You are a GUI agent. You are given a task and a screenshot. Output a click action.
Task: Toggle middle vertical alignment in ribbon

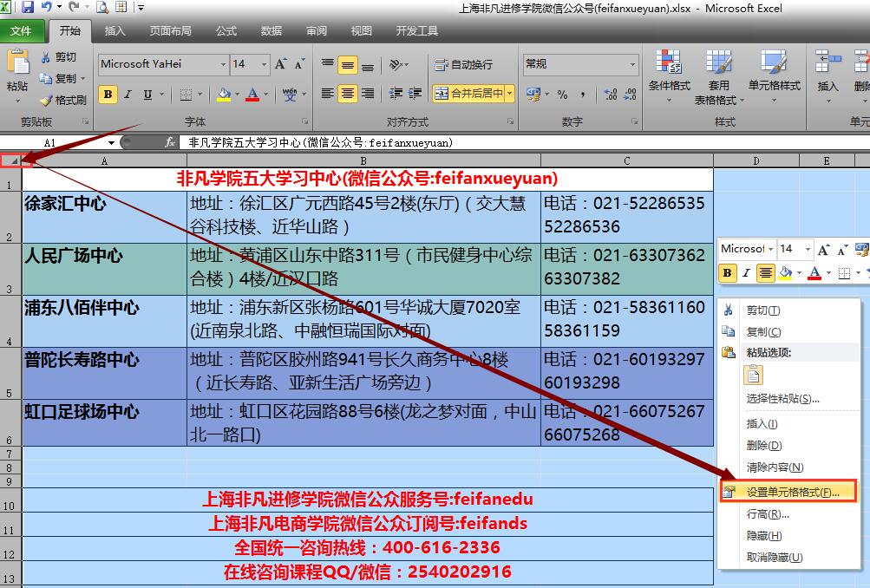point(348,65)
